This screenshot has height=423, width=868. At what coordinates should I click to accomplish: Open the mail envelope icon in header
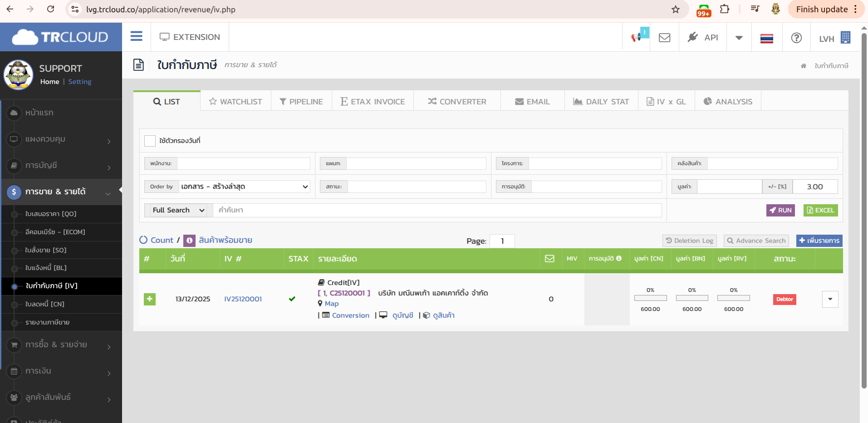pos(664,38)
